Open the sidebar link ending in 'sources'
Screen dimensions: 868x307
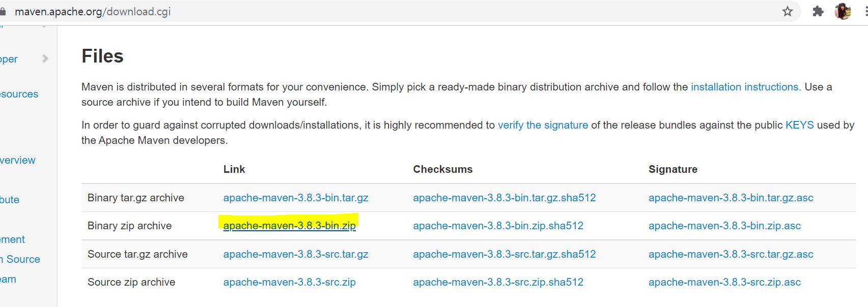point(19,94)
